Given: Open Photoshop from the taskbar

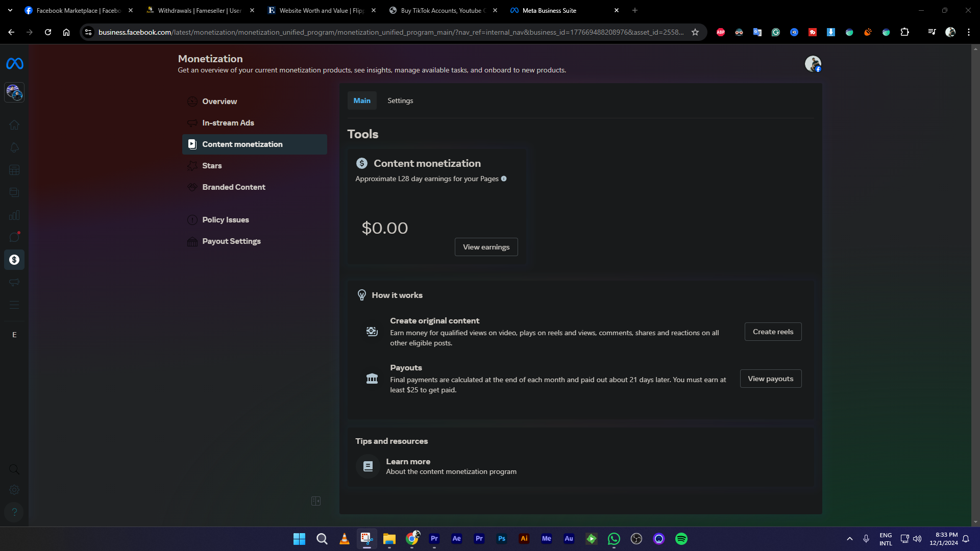Looking at the screenshot, I should point(502,539).
